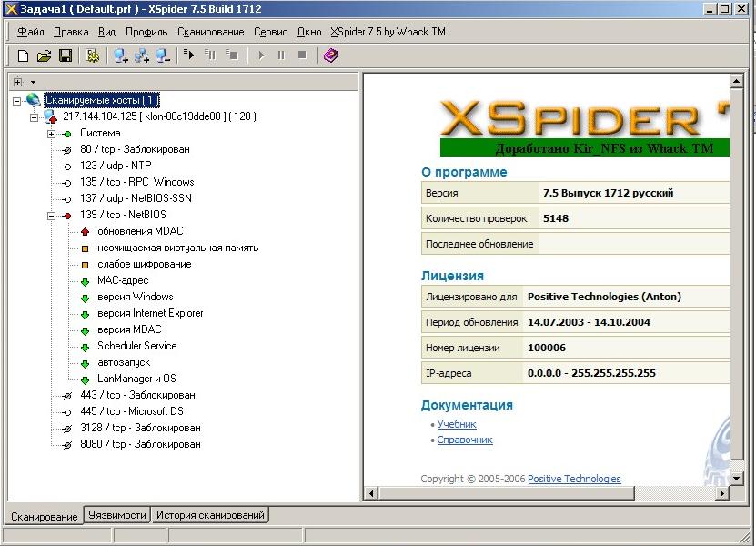
Task: Collapse the 139 / tcp NetBIOS node
Action: 51,216
